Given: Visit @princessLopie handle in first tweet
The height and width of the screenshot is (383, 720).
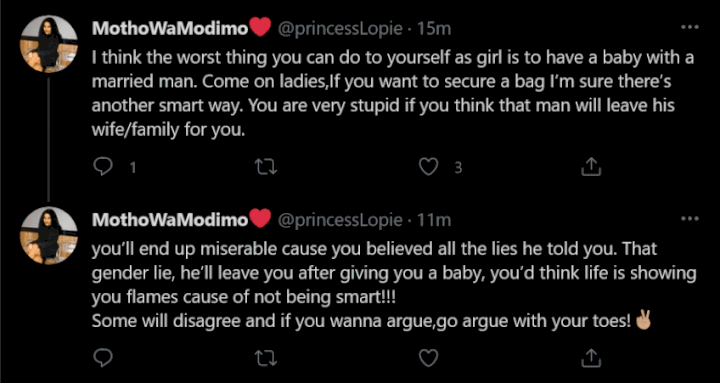Looking at the screenshot, I should [340, 29].
